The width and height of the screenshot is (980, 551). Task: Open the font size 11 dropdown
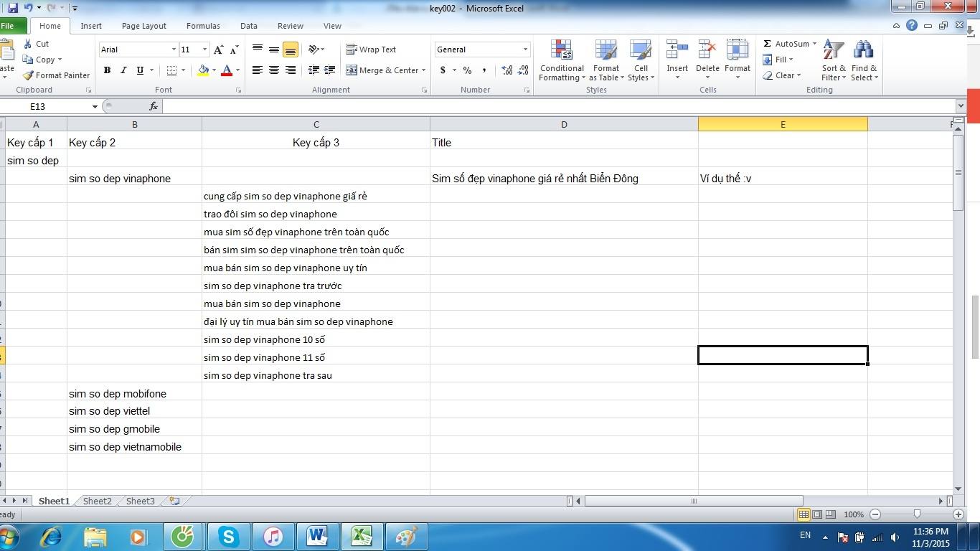(x=205, y=50)
